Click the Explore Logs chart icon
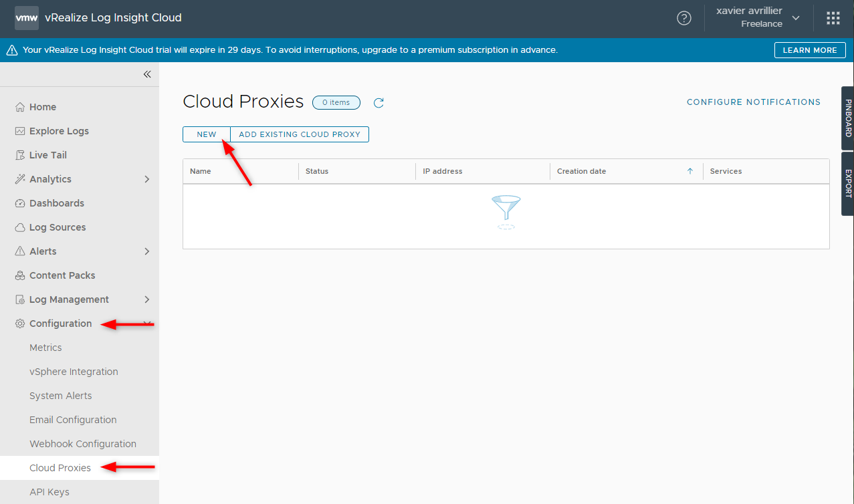The height and width of the screenshot is (504, 854). coord(20,131)
